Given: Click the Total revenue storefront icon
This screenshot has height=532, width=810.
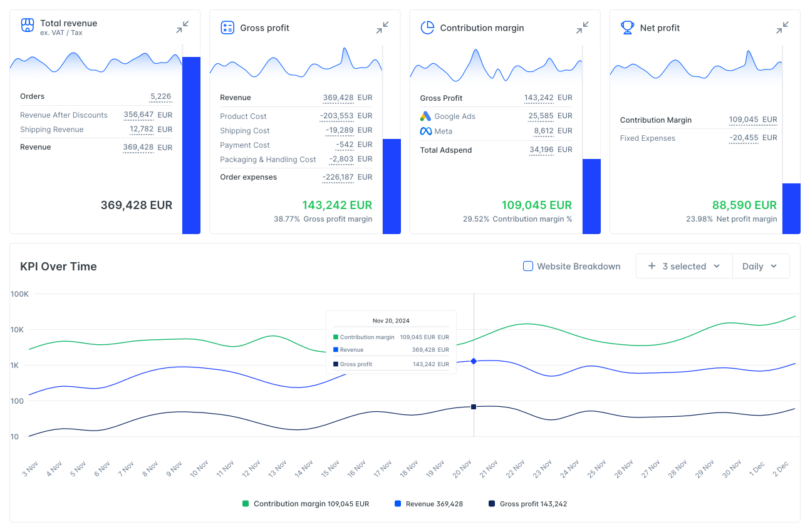Looking at the screenshot, I should [x=27, y=25].
